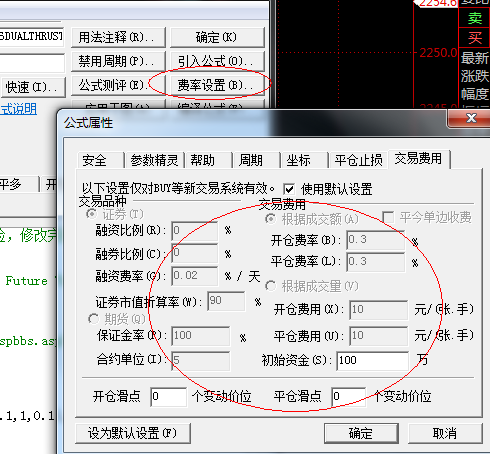The width and height of the screenshot is (490, 454).
Task: Cancel the dialog with 取消
Action: point(445,433)
